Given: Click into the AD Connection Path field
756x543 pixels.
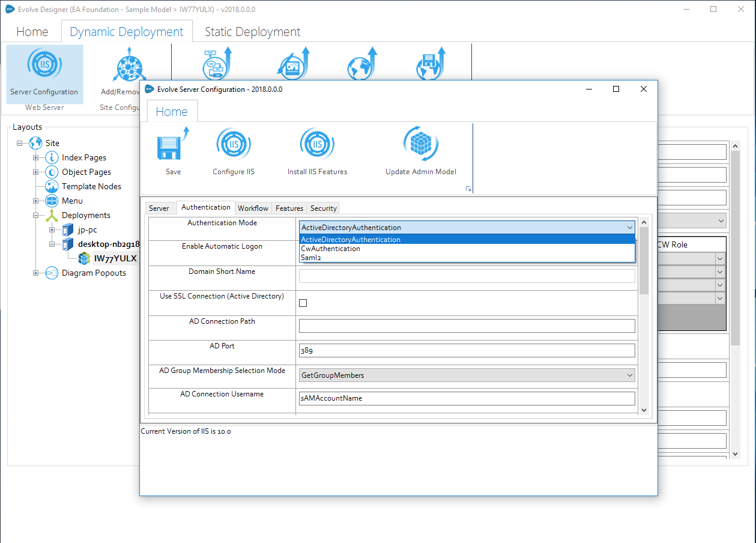Looking at the screenshot, I should (x=467, y=326).
